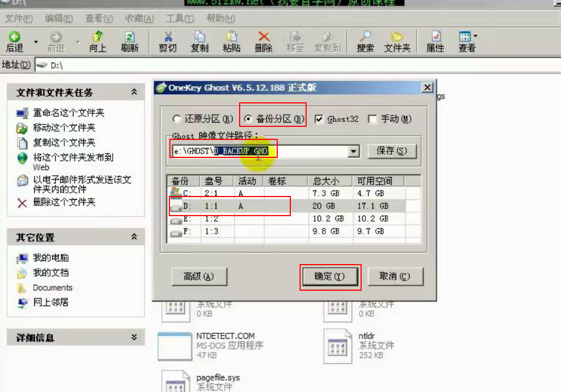Select the D: partition row

(x=295, y=206)
